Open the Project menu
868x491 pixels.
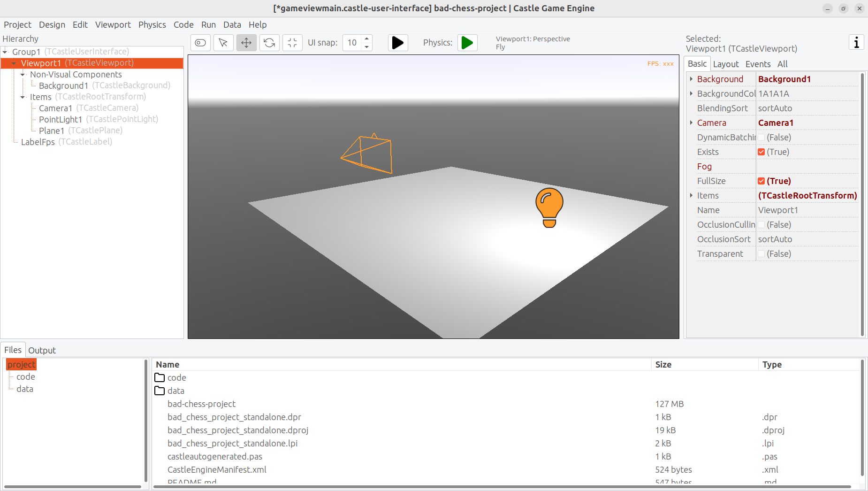tap(17, 24)
